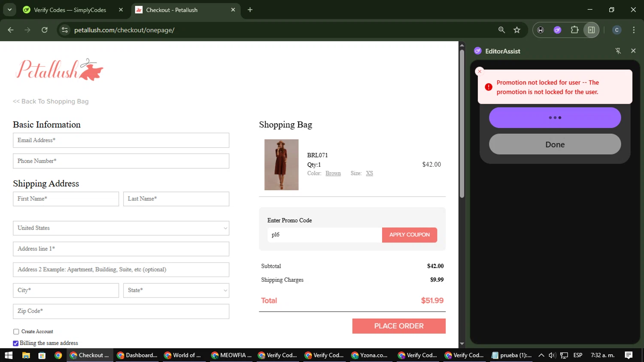
Task: Switch to MEOWFIA taskbar window
Action: pos(231,355)
